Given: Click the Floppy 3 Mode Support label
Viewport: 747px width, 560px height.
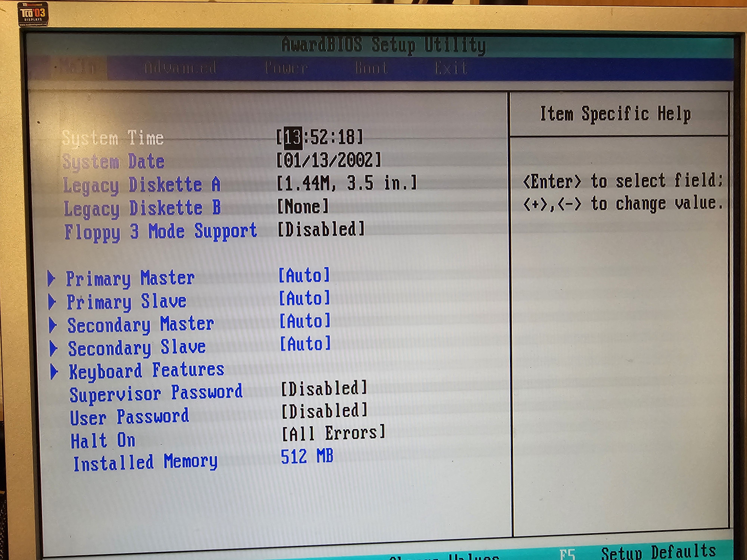Looking at the screenshot, I should pos(161,232).
